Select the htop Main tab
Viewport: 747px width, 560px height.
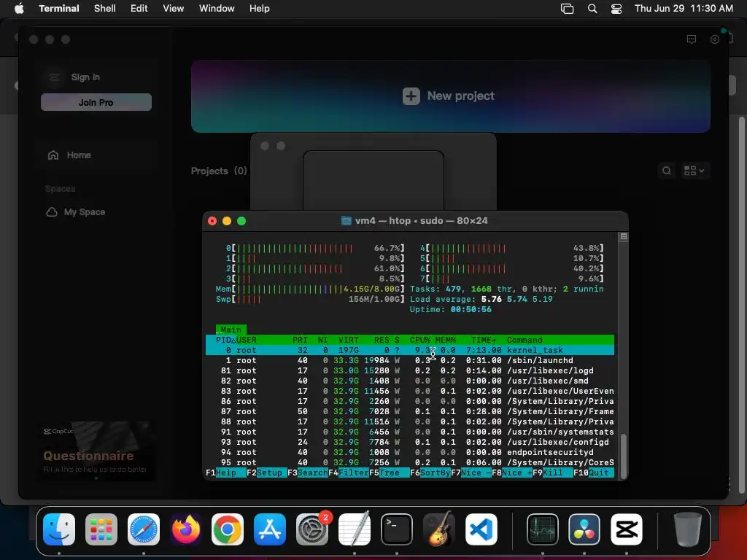pyautogui.click(x=231, y=330)
